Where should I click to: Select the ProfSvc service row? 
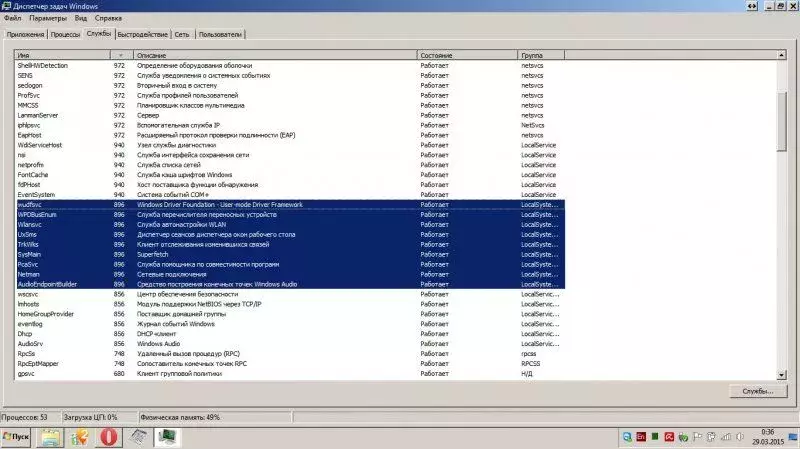pyautogui.click(x=290, y=95)
